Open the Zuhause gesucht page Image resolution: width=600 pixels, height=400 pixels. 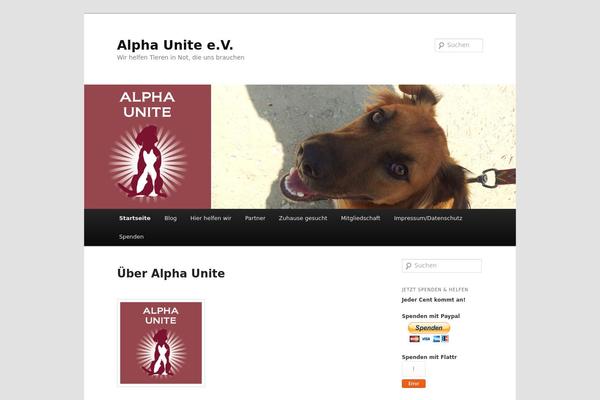(x=303, y=218)
